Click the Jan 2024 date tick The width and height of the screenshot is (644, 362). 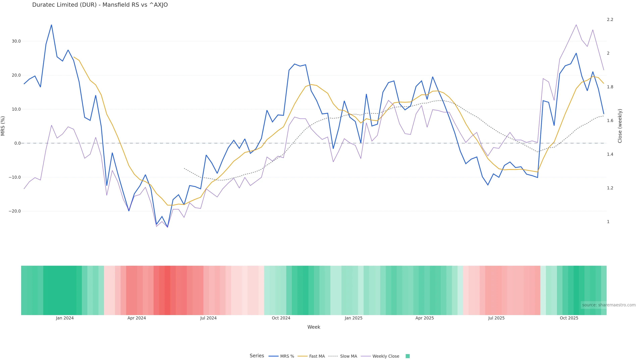point(65,318)
